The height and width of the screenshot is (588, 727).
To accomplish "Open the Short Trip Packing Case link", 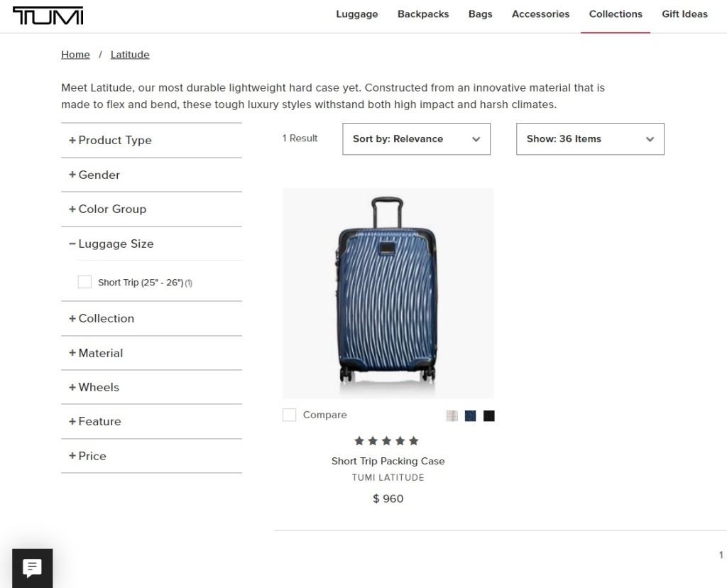I will tap(388, 461).
